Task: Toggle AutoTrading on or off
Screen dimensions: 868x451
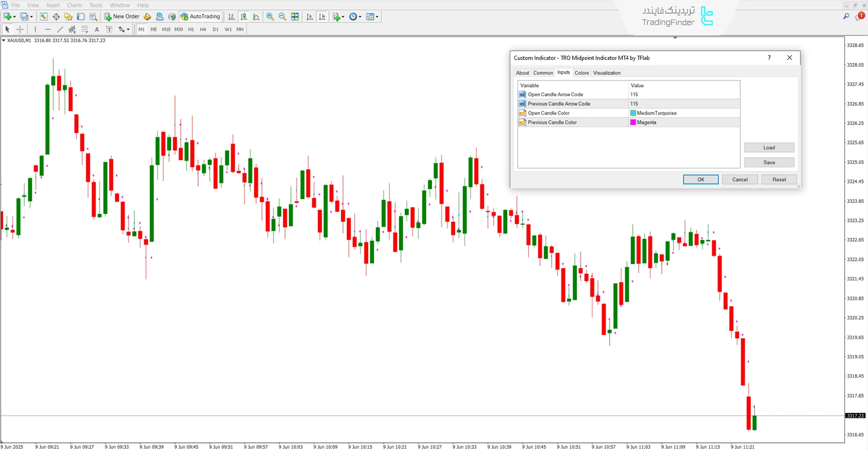Action: pos(200,17)
